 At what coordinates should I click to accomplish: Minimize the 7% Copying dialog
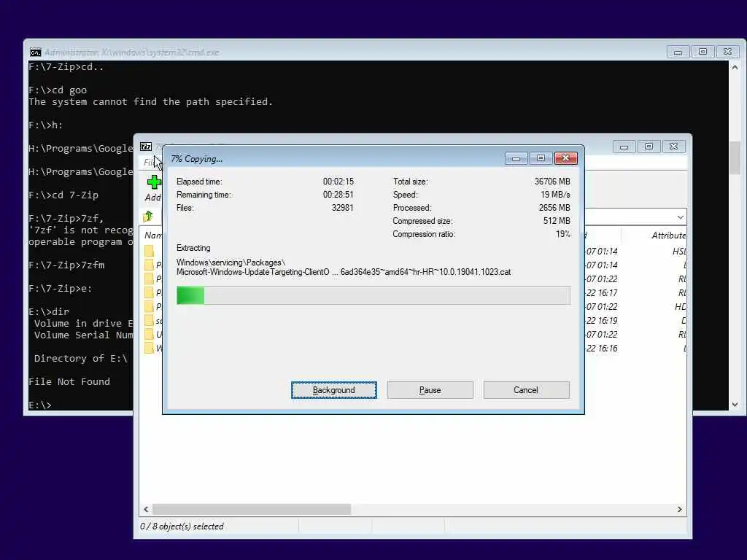[516, 158]
